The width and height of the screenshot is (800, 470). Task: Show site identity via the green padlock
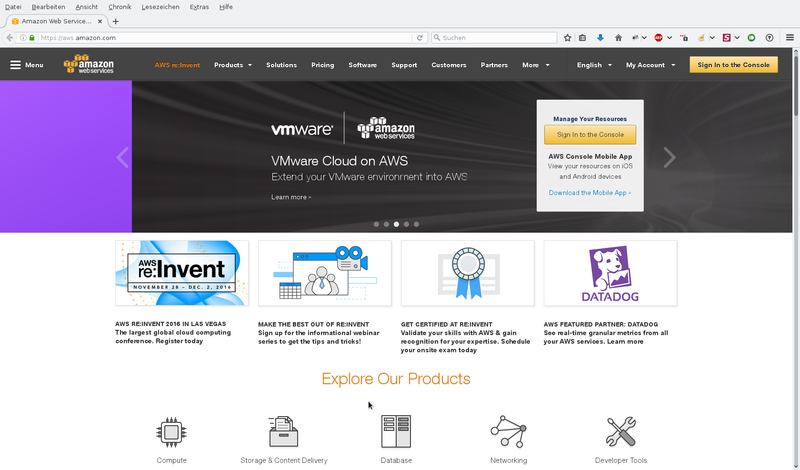point(32,38)
